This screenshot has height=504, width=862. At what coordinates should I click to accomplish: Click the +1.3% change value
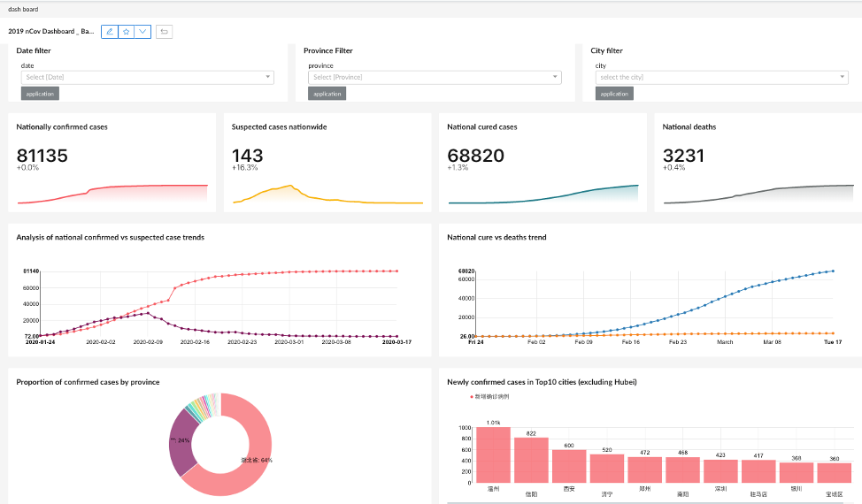pyautogui.click(x=458, y=167)
